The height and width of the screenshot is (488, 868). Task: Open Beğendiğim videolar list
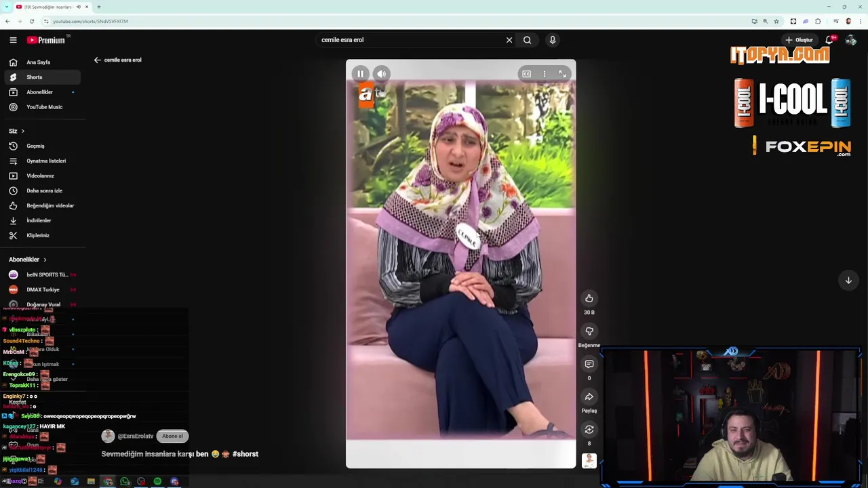pos(43,205)
